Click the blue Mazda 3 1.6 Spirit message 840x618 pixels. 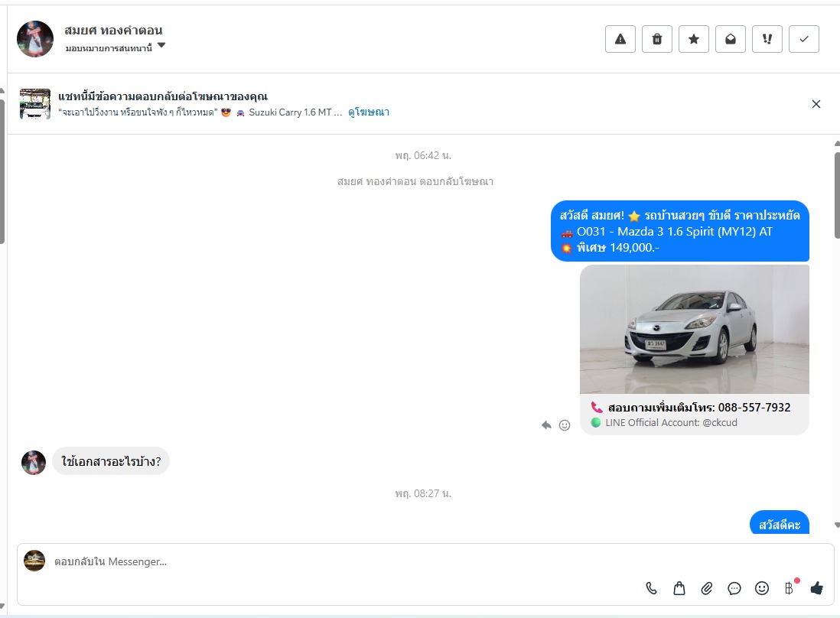(x=680, y=231)
